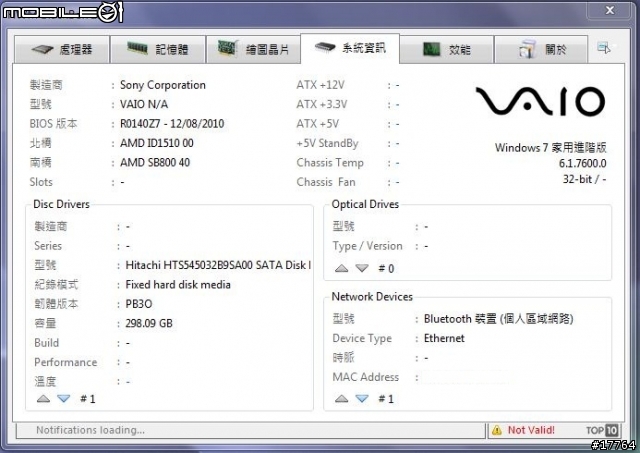This screenshot has height=453, width=640.
Task: Show next optical drive with down arrow
Action: tap(362, 268)
